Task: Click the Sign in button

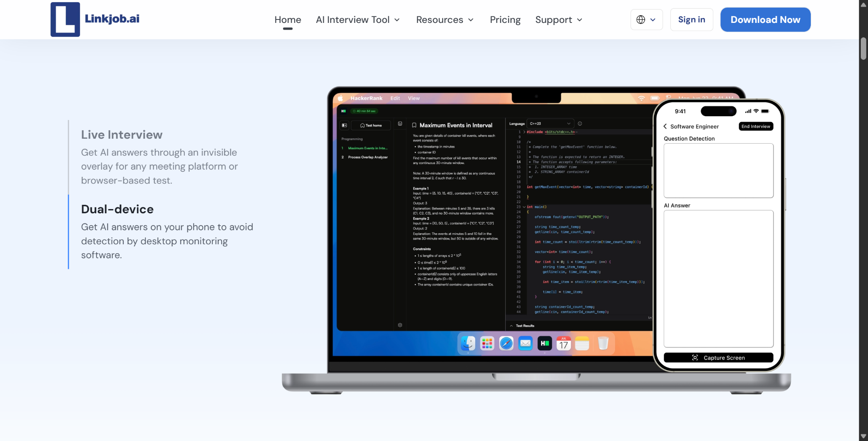Action: tap(692, 20)
